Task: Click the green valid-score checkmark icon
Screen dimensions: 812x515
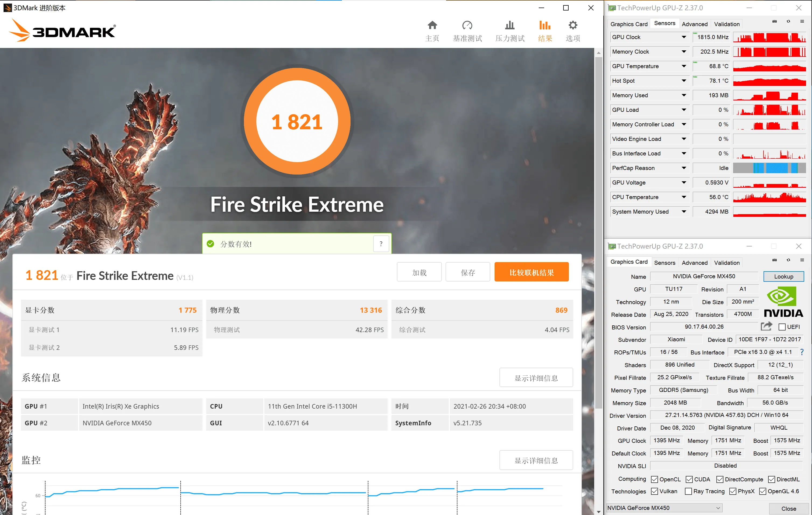Action: coord(211,243)
